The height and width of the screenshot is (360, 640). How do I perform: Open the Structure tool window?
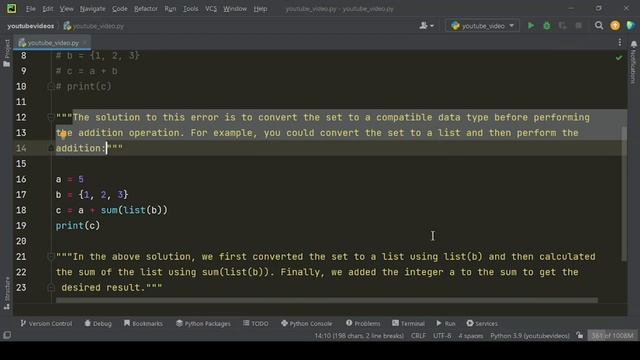[x=7, y=293]
